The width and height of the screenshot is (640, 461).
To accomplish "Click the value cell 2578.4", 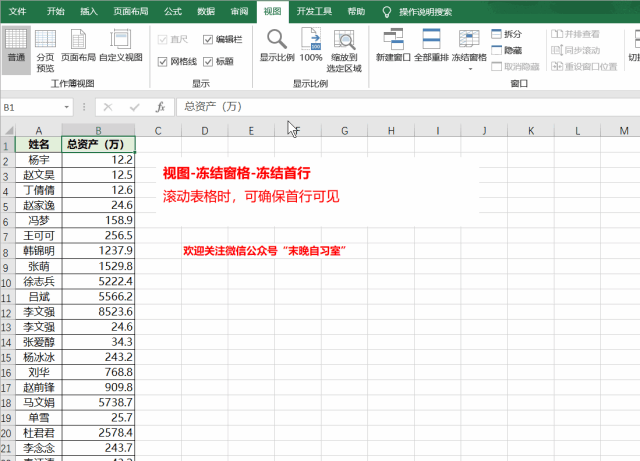I will point(98,433).
